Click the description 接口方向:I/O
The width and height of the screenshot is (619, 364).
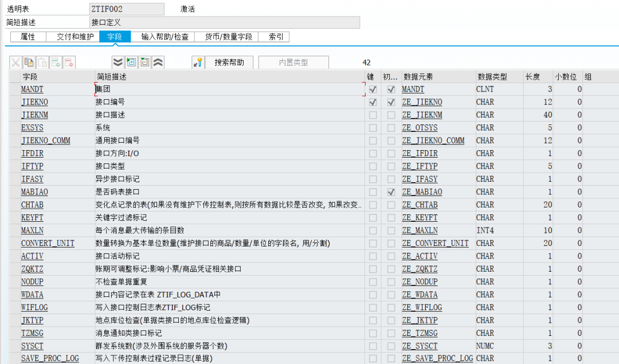pos(117,154)
